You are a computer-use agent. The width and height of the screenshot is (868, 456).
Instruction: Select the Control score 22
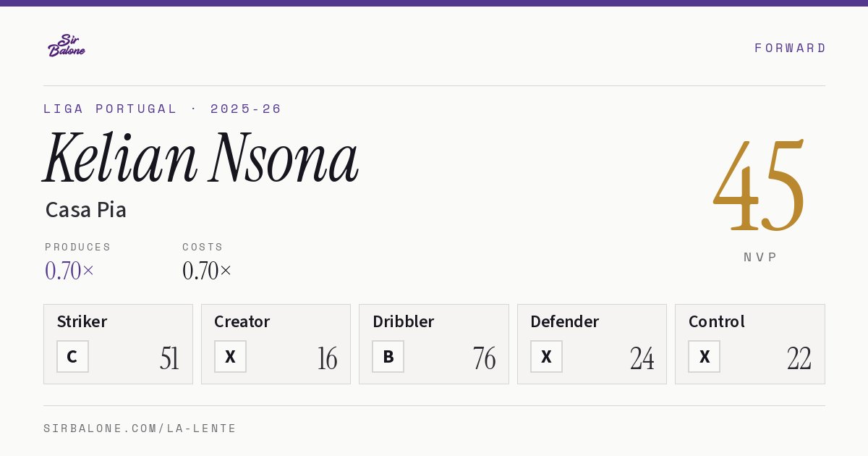tap(799, 358)
